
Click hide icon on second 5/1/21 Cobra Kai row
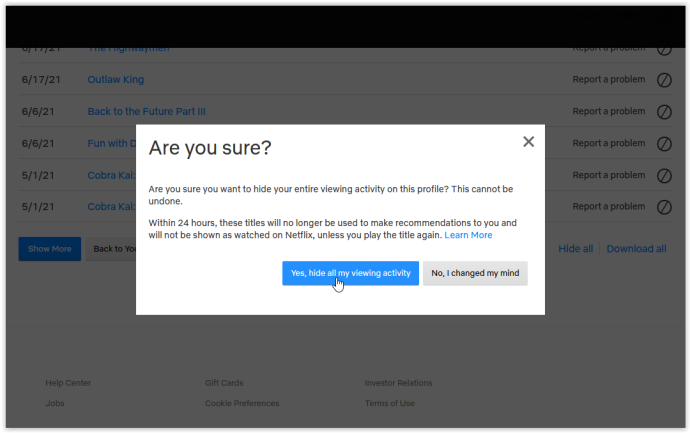click(x=664, y=207)
